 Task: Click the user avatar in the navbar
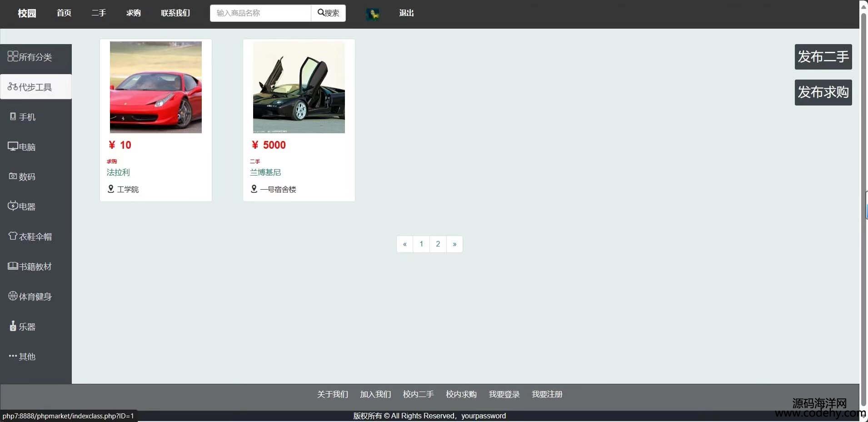(373, 14)
